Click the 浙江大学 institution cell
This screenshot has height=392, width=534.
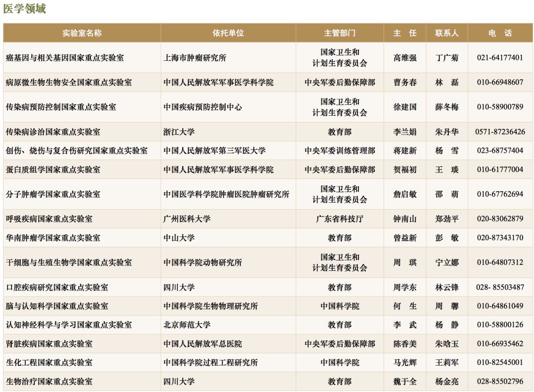pyautogui.click(x=179, y=132)
